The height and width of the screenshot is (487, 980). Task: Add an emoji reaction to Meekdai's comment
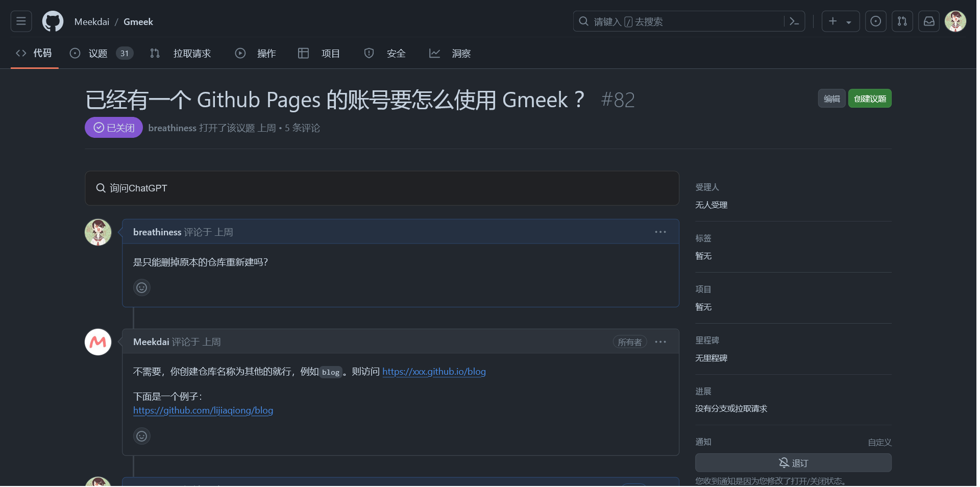coord(141,436)
